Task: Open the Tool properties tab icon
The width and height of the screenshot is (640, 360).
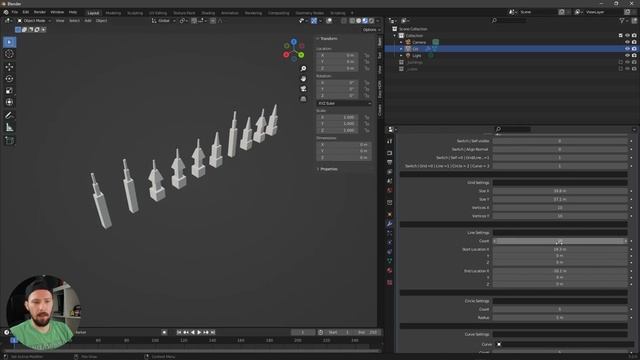Action: (390, 141)
